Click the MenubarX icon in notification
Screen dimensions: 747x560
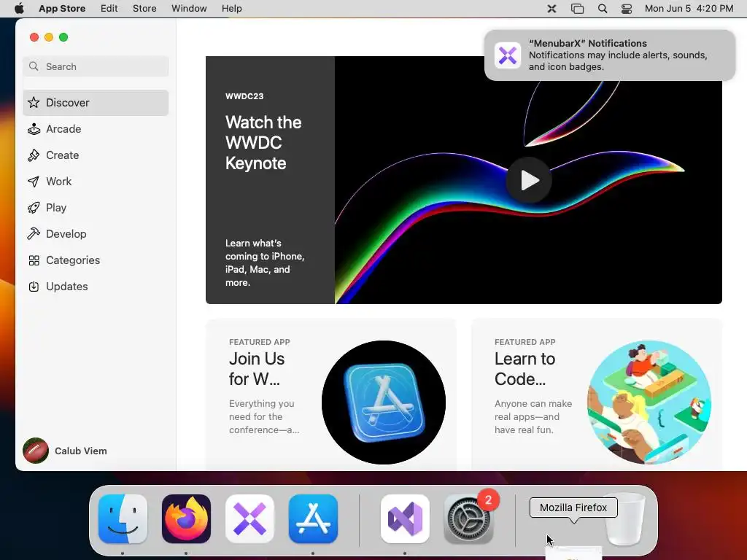(508, 55)
